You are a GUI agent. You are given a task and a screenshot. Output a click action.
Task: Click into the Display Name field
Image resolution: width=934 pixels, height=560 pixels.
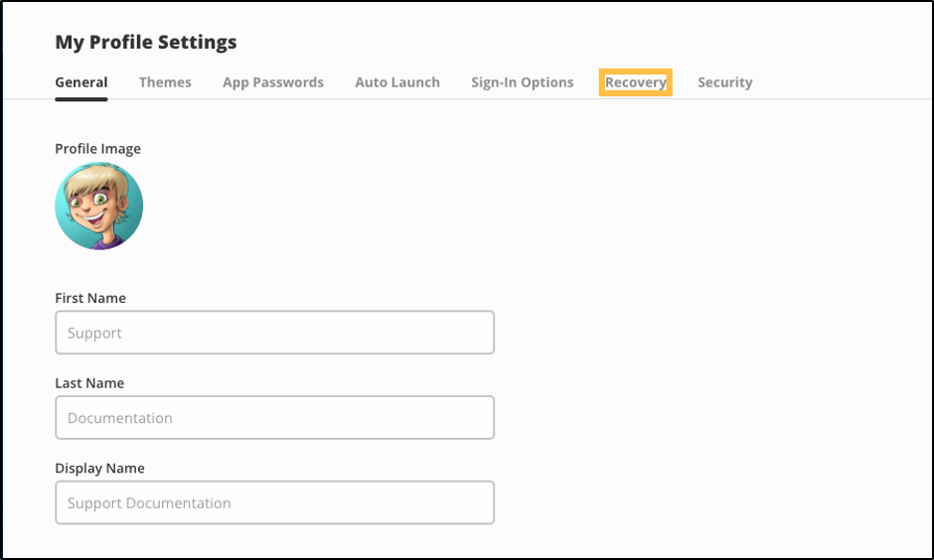[x=274, y=503]
